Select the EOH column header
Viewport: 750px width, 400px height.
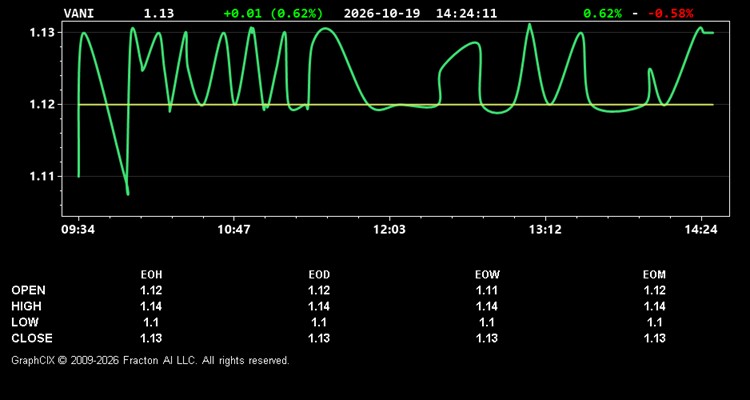tap(151, 275)
